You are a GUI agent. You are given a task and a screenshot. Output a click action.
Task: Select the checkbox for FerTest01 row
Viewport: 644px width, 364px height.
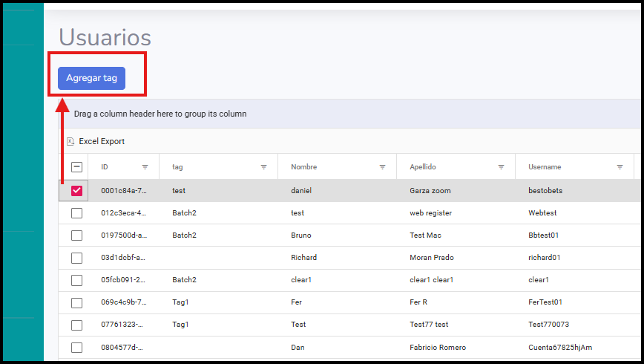tap(77, 303)
